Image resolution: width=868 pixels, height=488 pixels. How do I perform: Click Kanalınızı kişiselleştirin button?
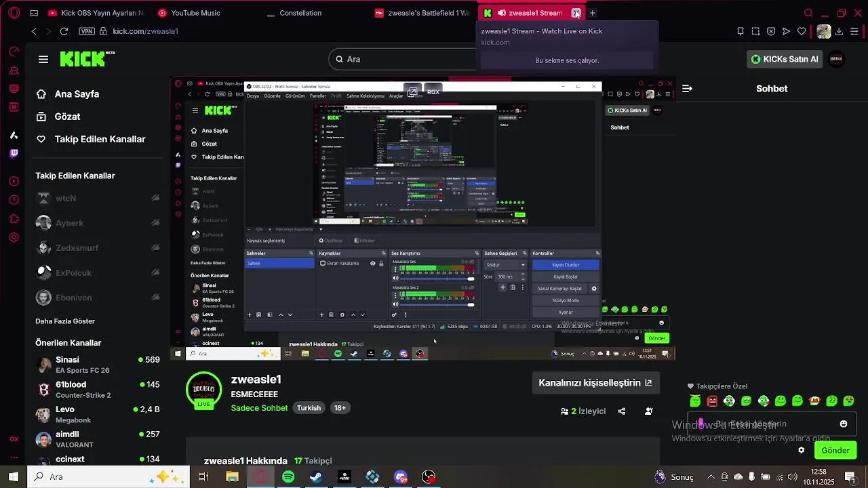[x=595, y=383]
